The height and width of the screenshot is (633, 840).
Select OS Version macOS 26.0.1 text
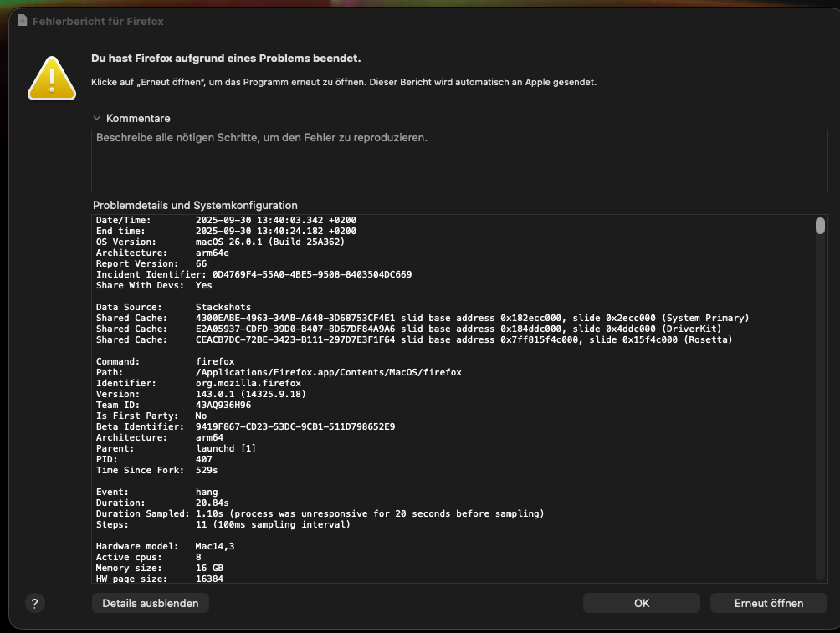pyautogui.click(x=270, y=242)
